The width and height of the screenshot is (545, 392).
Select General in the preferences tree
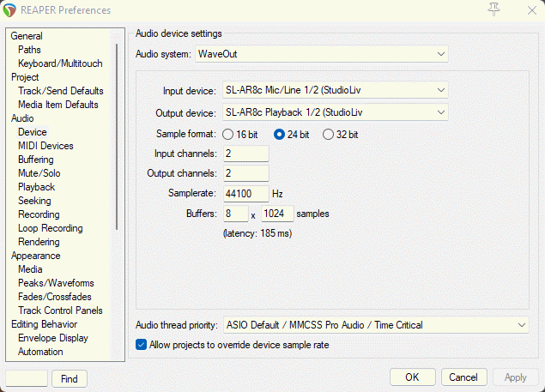27,36
